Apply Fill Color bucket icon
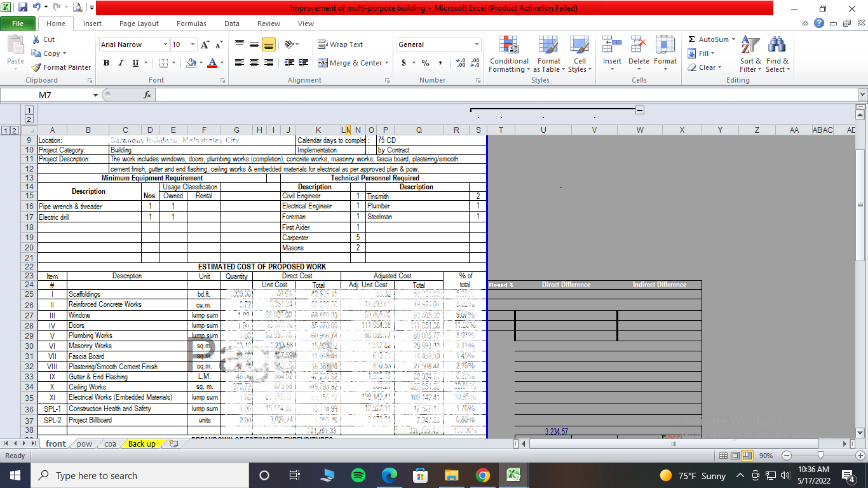Image resolution: width=868 pixels, height=488 pixels. (x=191, y=63)
